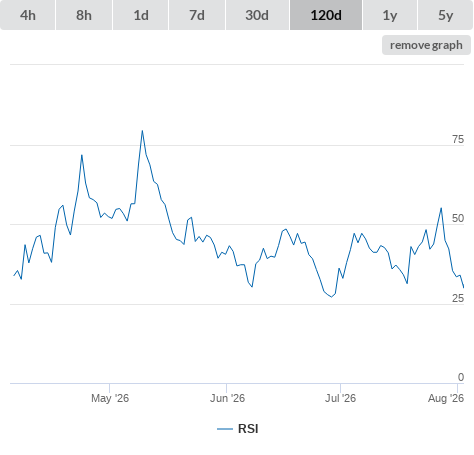Click the 75 y-axis value label
Viewport: 474px width, 455px height.
(x=458, y=139)
